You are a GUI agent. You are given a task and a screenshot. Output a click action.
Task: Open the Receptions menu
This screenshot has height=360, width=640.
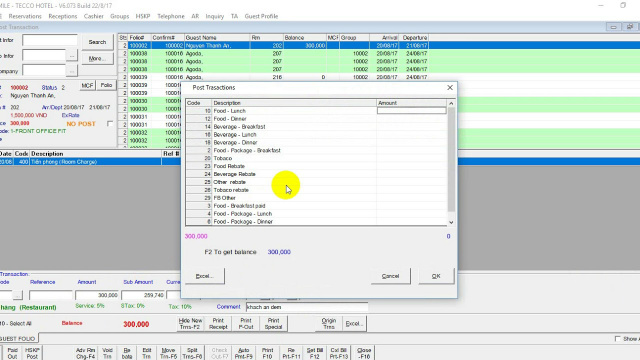click(62, 16)
